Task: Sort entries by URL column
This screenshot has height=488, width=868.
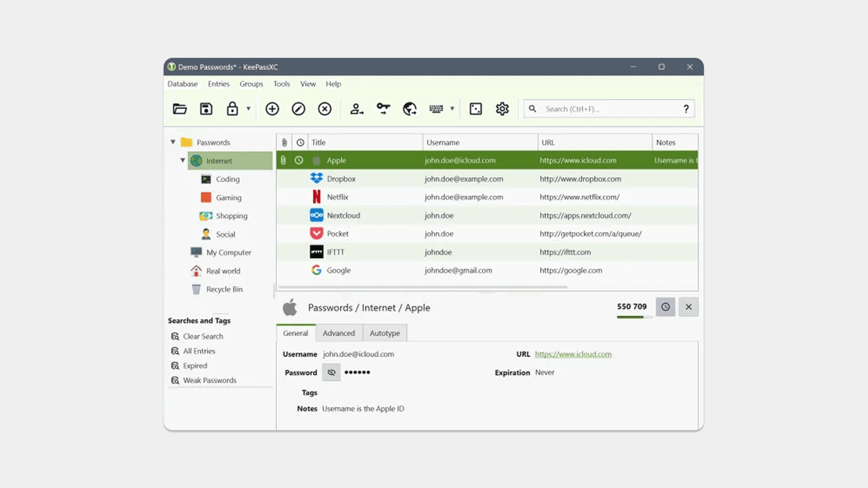Action: tap(595, 143)
